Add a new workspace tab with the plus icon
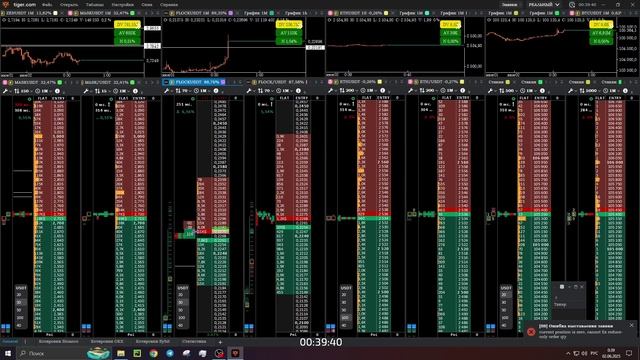The height and width of the screenshot is (360, 640). (220, 342)
